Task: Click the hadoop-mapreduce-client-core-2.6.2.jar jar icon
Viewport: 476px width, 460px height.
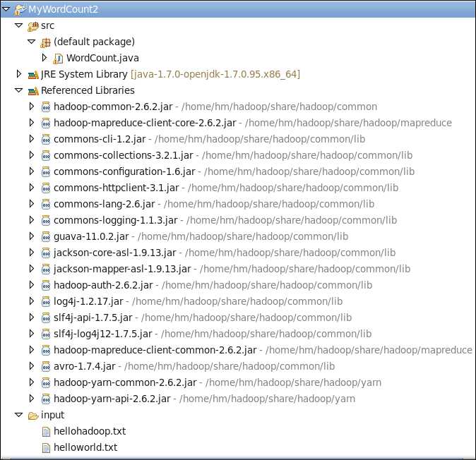Action: (46, 123)
